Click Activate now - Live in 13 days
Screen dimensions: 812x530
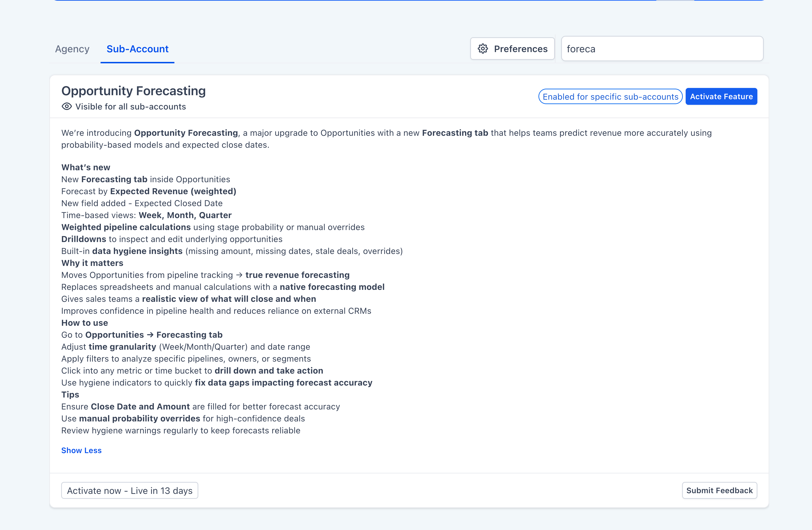click(x=130, y=490)
